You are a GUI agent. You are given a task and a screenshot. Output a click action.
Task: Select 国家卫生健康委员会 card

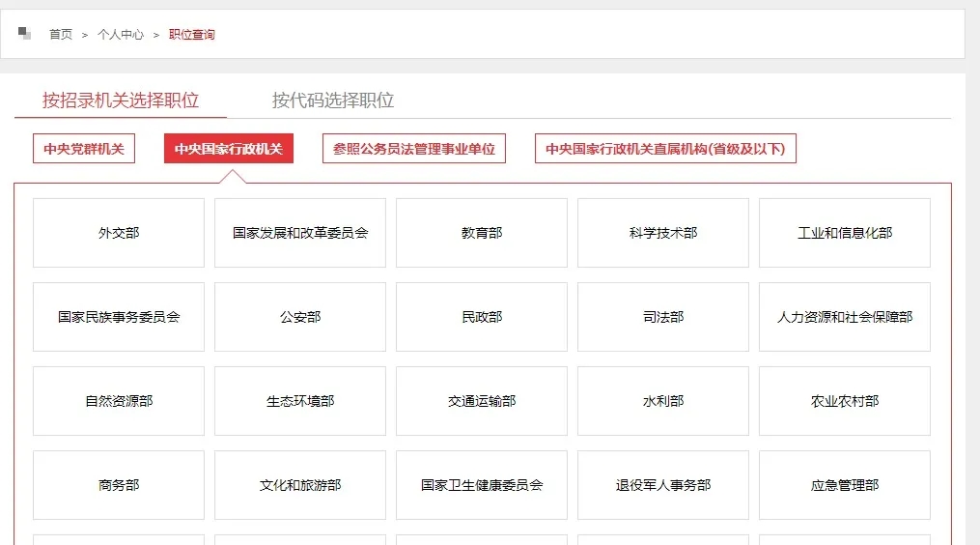coord(482,485)
